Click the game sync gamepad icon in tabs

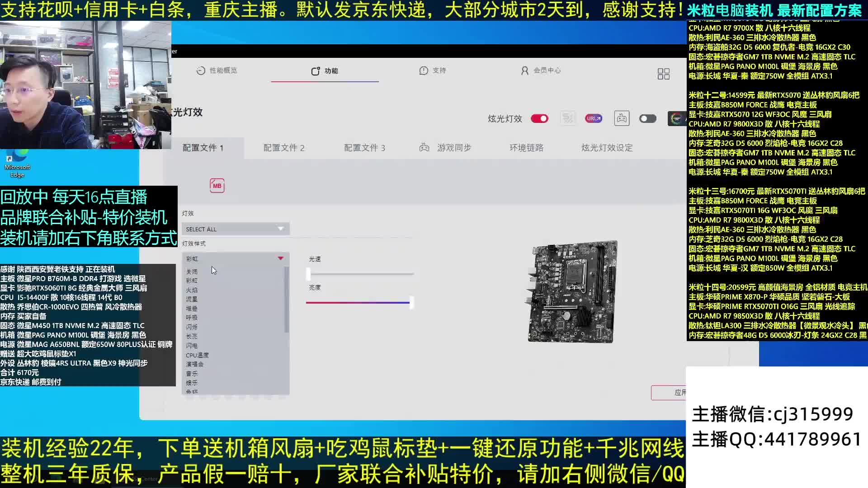pyautogui.click(x=424, y=148)
